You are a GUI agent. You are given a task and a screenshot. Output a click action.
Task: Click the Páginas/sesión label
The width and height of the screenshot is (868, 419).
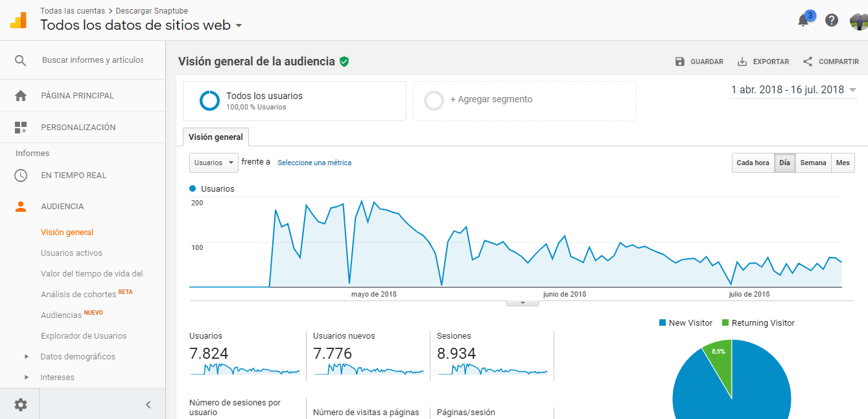(466, 413)
